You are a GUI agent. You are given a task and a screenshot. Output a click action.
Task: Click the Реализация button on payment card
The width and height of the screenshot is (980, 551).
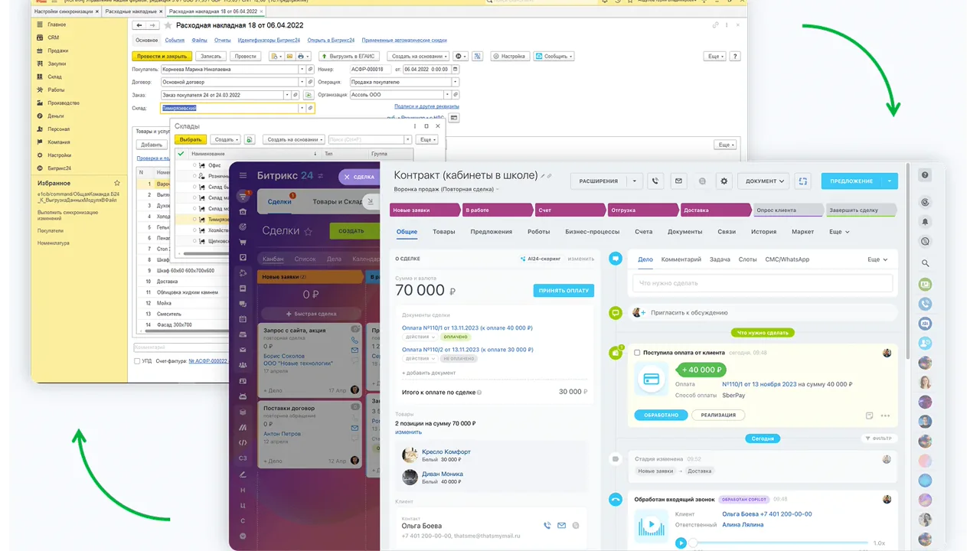[718, 415]
